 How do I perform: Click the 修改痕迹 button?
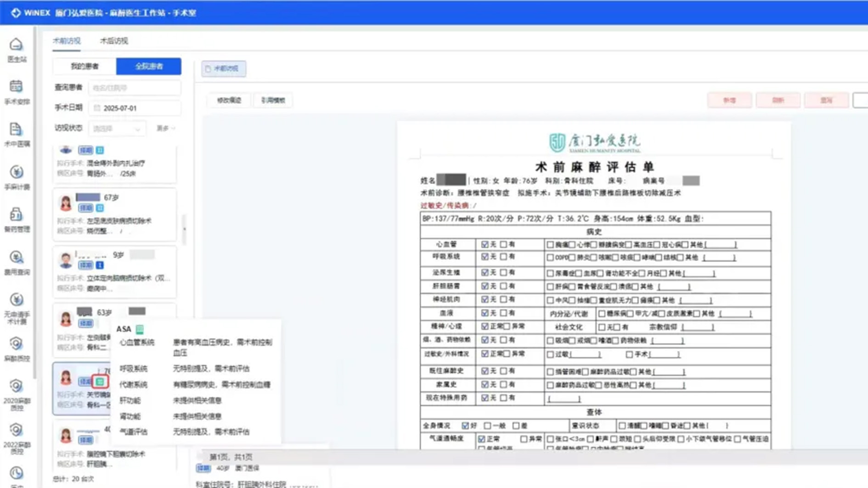tap(229, 101)
